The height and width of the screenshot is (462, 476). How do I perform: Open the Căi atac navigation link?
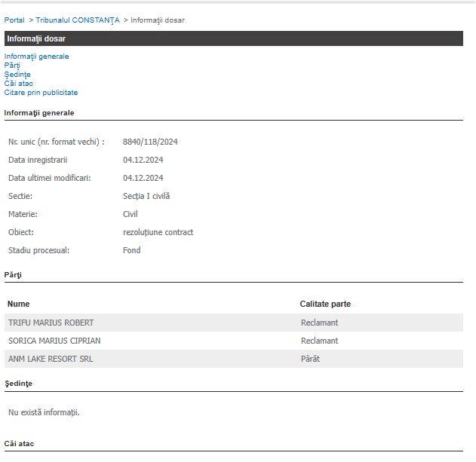[x=19, y=84]
